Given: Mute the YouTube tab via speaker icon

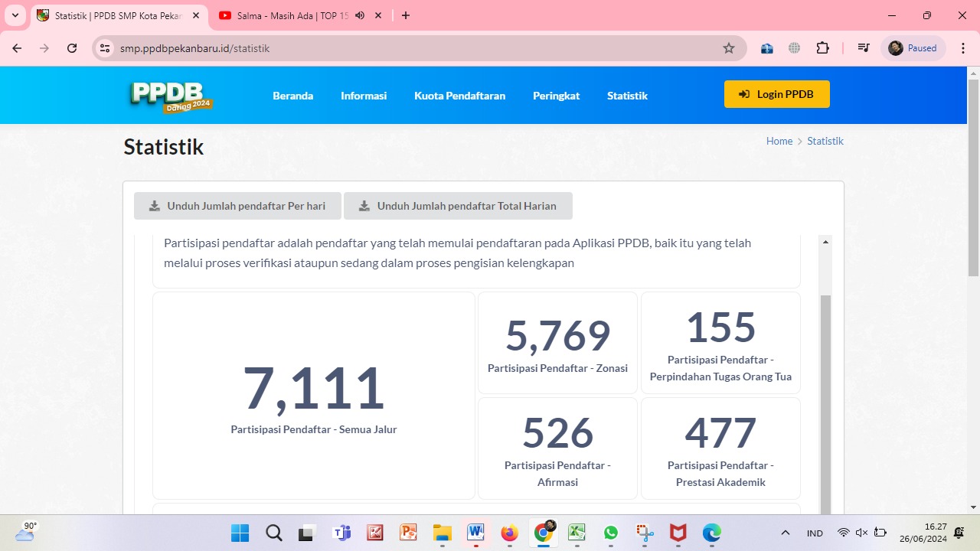Looking at the screenshot, I should (x=360, y=15).
